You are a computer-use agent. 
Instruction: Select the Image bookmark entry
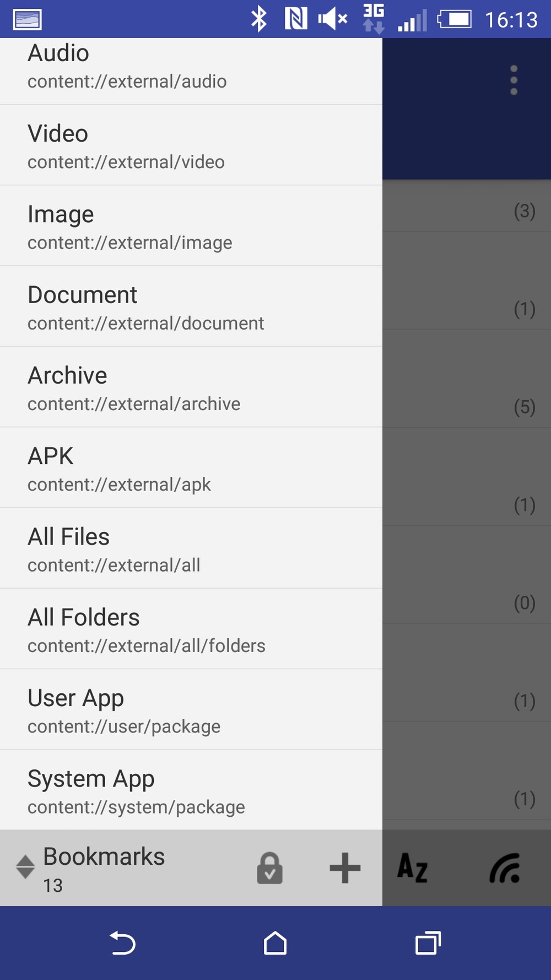pyautogui.click(x=191, y=227)
